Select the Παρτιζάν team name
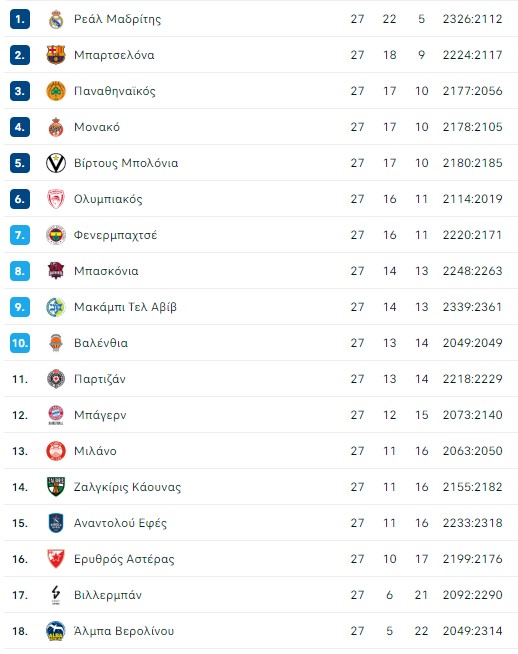 click(x=100, y=379)
